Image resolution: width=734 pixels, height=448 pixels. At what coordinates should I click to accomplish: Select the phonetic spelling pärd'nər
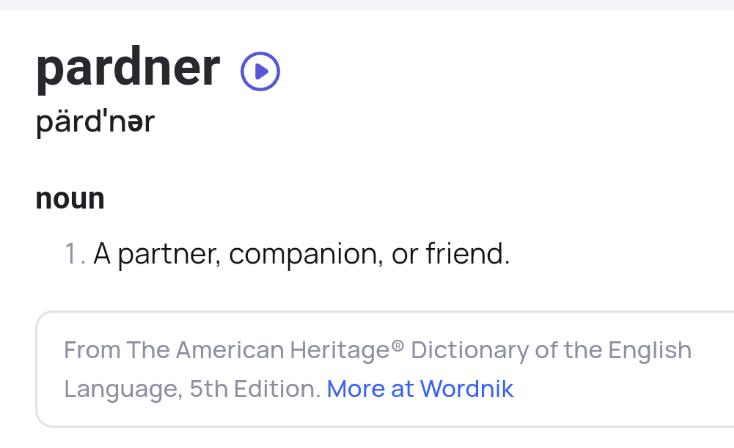[95, 123]
